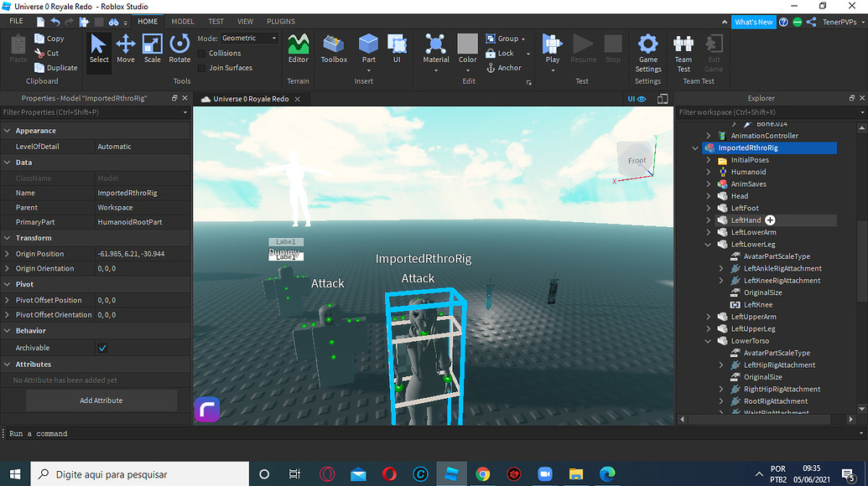Insert a new Part
The width and height of the screenshot is (868, 486).
[x=368, y=50]
